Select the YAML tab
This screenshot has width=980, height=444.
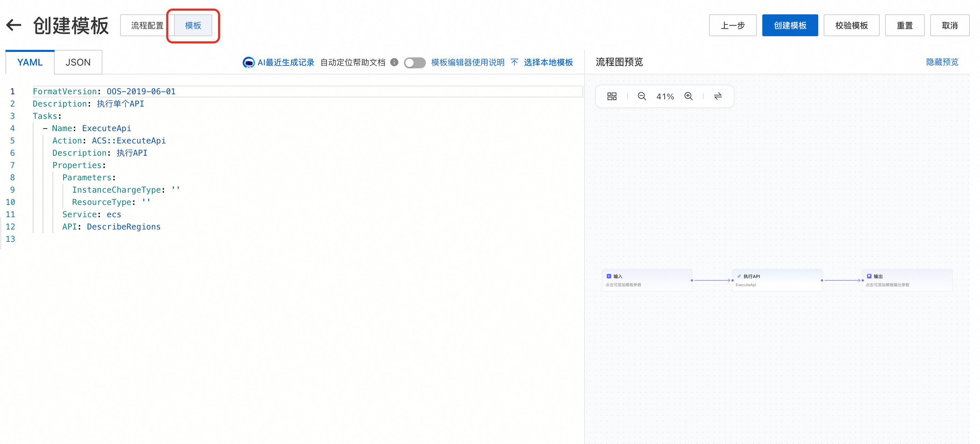pyautogui.click(x=30, y=63)
